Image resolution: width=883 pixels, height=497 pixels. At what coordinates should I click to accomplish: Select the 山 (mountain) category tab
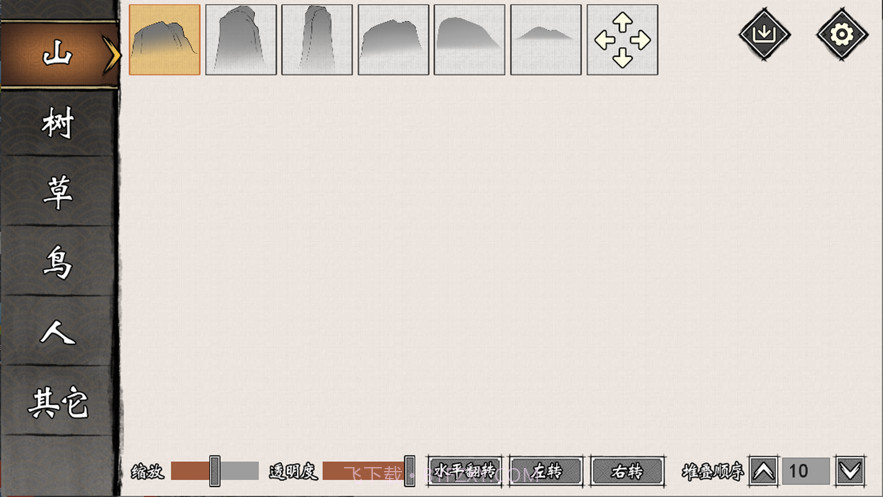click(x=58, y=54)
